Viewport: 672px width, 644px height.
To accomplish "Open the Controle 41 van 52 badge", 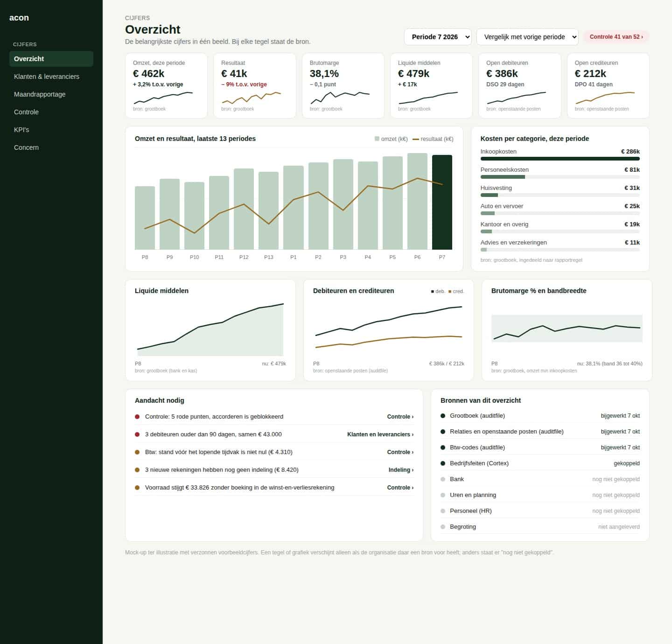I will coord(616,37).
